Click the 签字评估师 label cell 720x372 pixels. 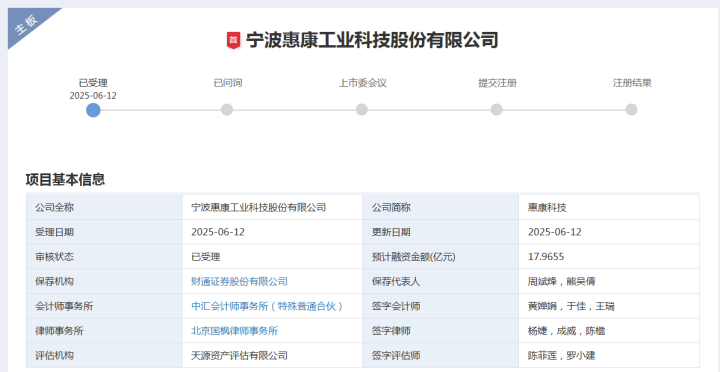(441, 355)
